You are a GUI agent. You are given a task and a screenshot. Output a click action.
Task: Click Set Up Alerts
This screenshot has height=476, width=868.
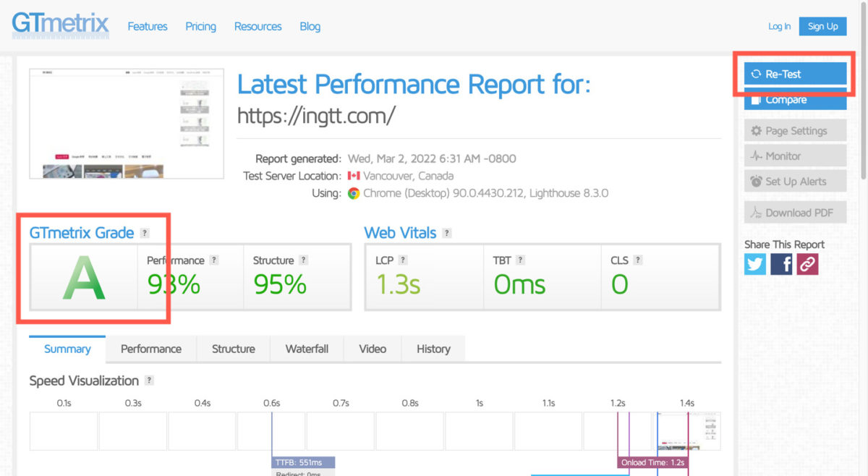pyautogui.click(x=795, y=181)
